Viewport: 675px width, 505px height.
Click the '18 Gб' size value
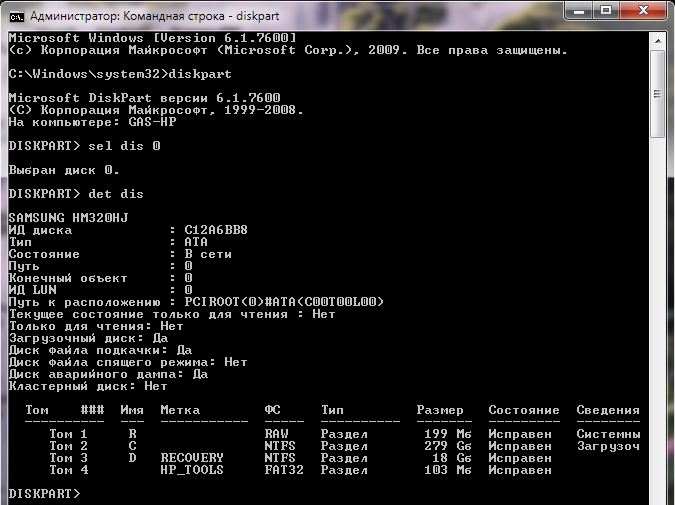(x=452, y=458)
